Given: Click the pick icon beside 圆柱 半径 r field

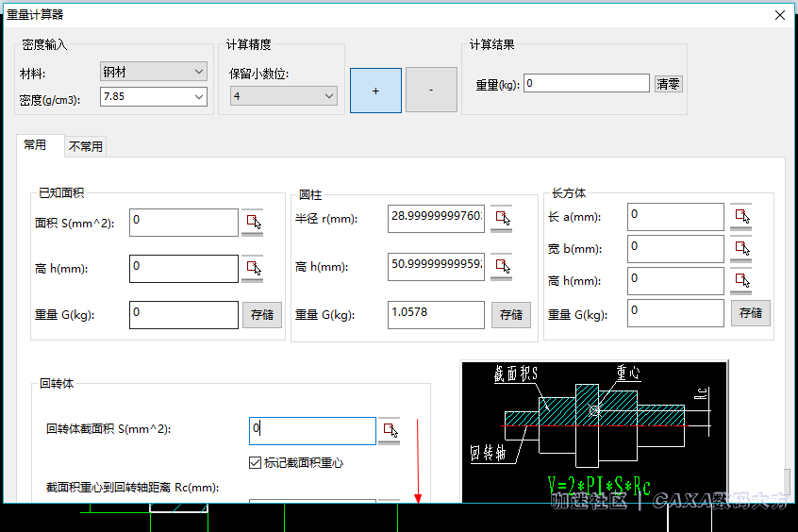Looking at the screenshot, I should pos(501,219).
